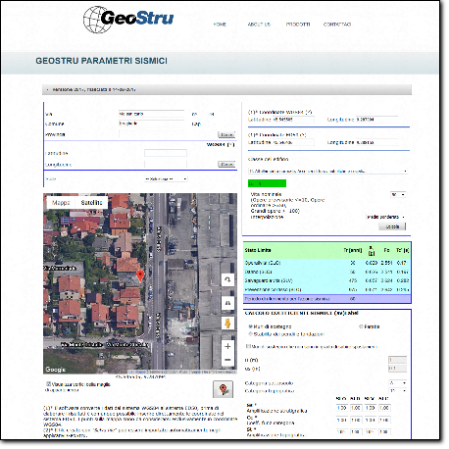Click the us (m) input field

click(x=397, y=368)
